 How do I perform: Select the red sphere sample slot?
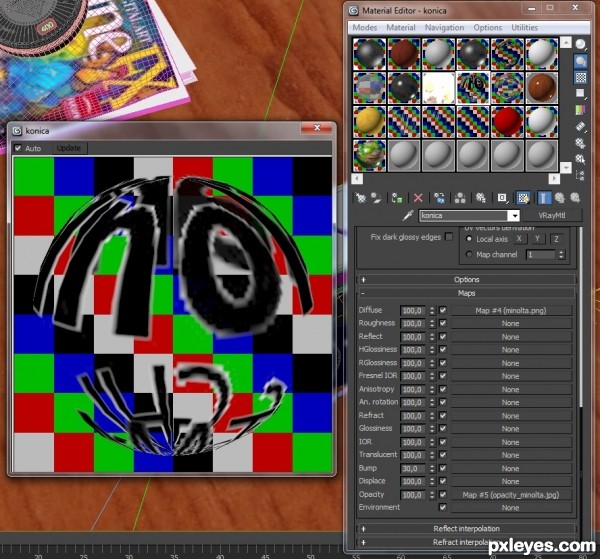pyautogui.click(x=507, y=122)
